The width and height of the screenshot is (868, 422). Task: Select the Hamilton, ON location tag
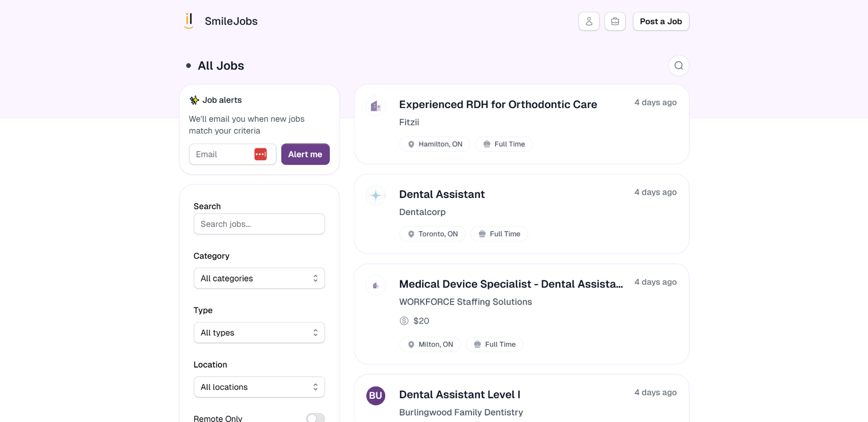(435, 144)
